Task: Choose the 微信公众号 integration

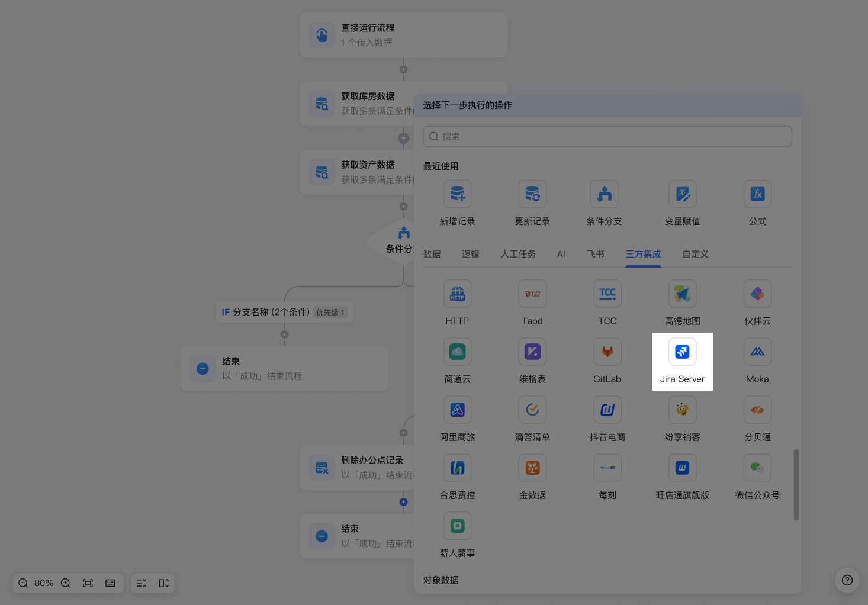Action: (757, 477)
